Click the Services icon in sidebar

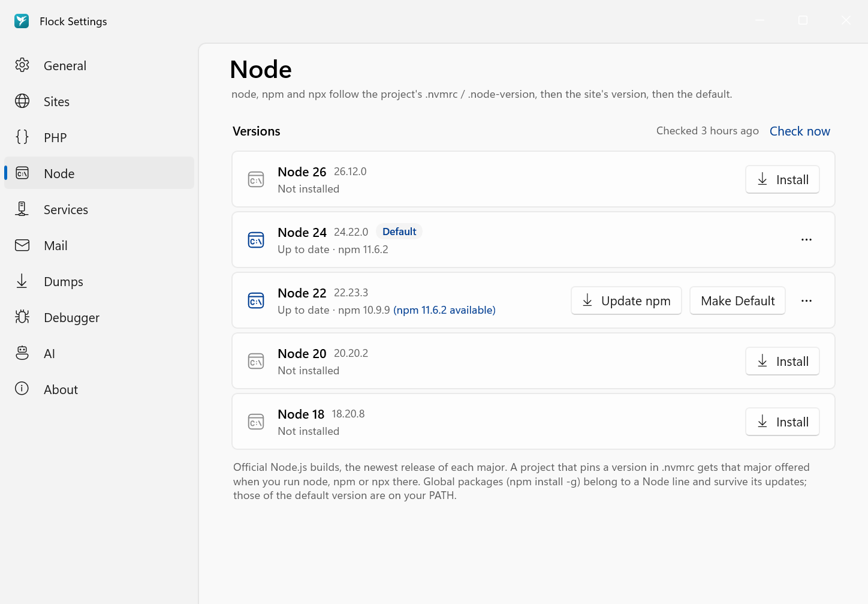click(22, 209)
